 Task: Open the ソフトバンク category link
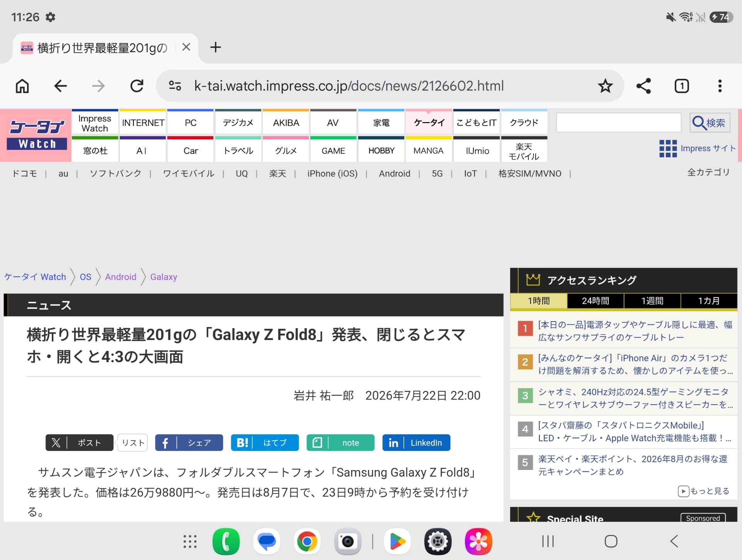click(116, 174)
